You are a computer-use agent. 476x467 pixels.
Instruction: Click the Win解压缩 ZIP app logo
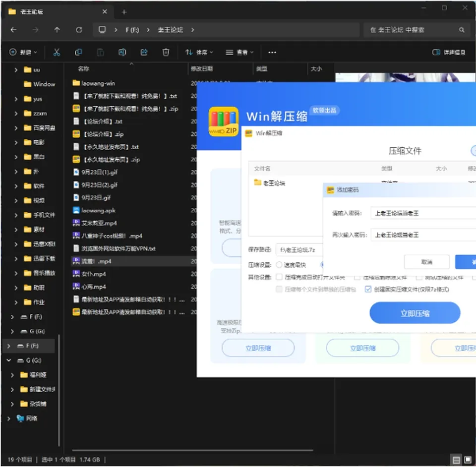224,121
